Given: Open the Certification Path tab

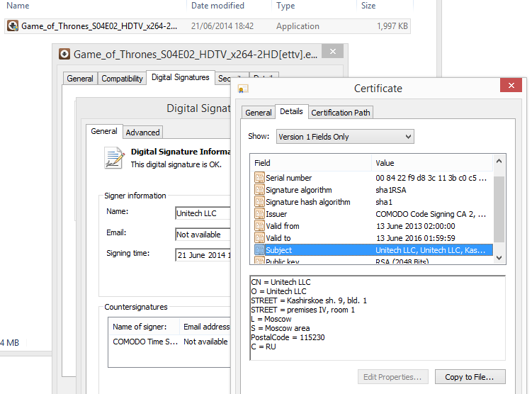Looking at the screenshot, I should click(340, 113).
